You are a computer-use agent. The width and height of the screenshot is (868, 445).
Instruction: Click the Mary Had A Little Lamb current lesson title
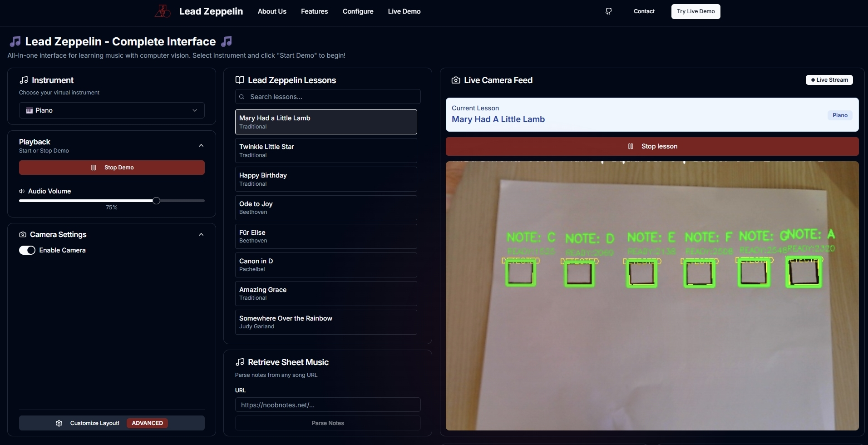coord(498,119)
